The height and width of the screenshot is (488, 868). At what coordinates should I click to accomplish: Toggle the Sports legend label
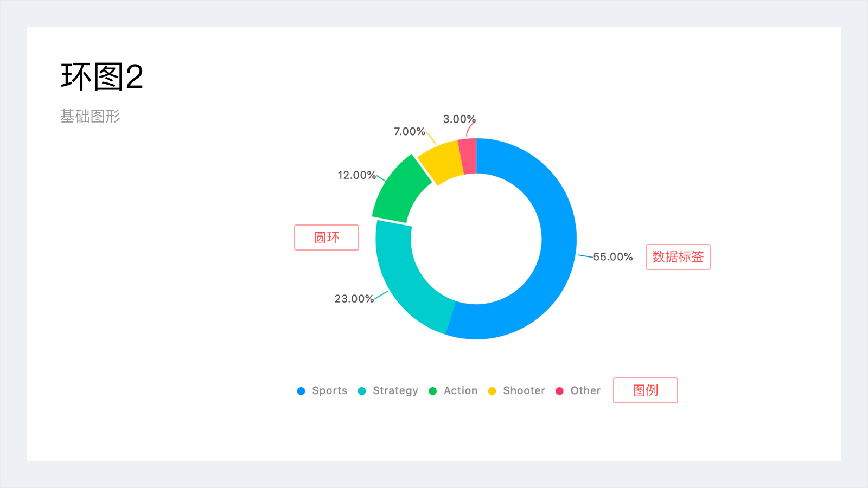[x=329, y=391]
